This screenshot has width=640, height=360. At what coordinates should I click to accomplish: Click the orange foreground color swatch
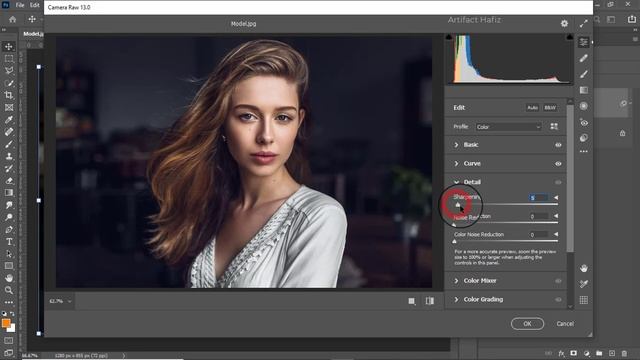point(6,323)
